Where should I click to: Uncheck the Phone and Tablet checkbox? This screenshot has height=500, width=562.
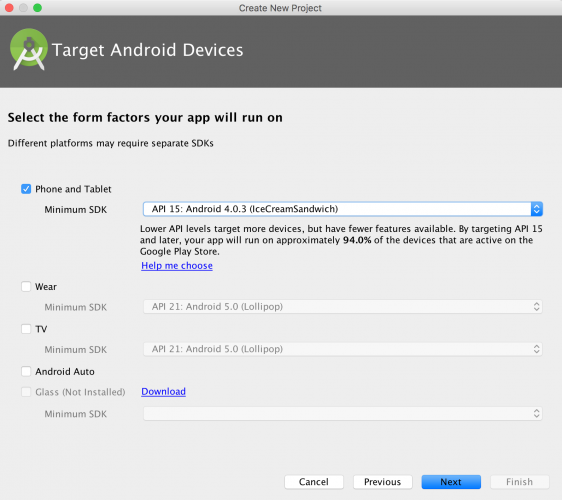click(26, 189)
